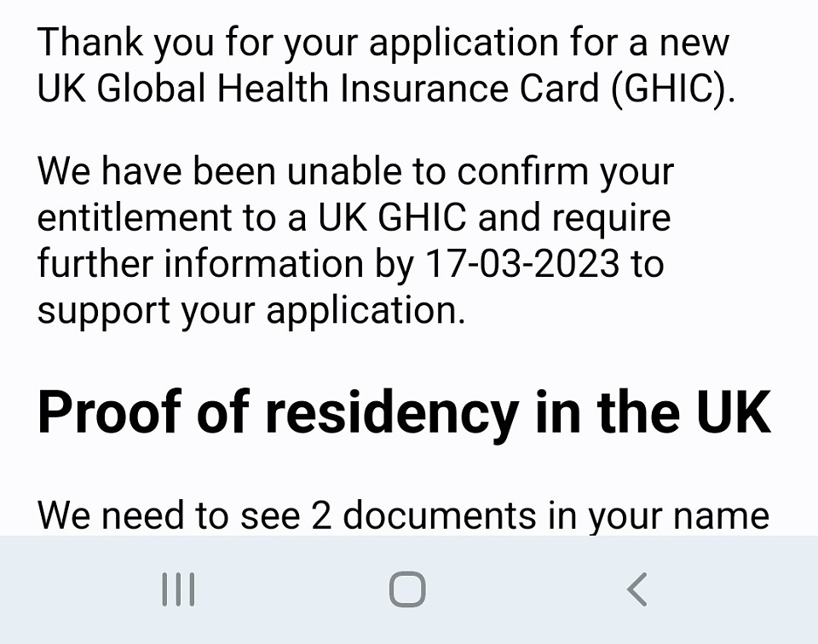
Task: Tap the '(GHIC)' abbreviation in first paragraph
Action: (x=673, y=89)
